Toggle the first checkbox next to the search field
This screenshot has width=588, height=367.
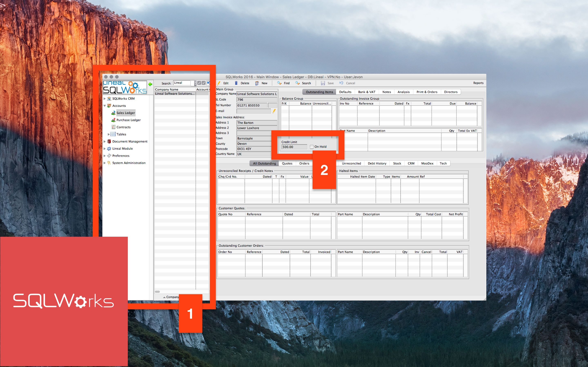click(199, 83)
